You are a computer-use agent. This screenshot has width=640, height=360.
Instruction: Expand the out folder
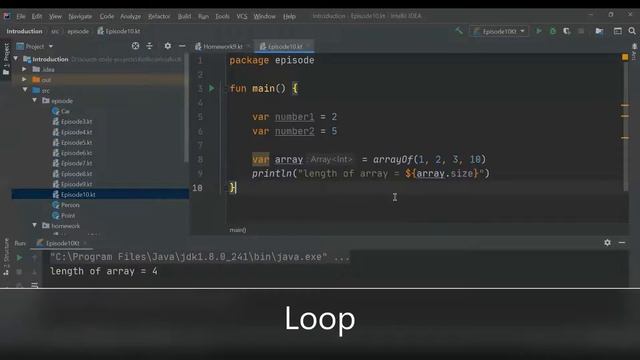[x=24, y=79]
